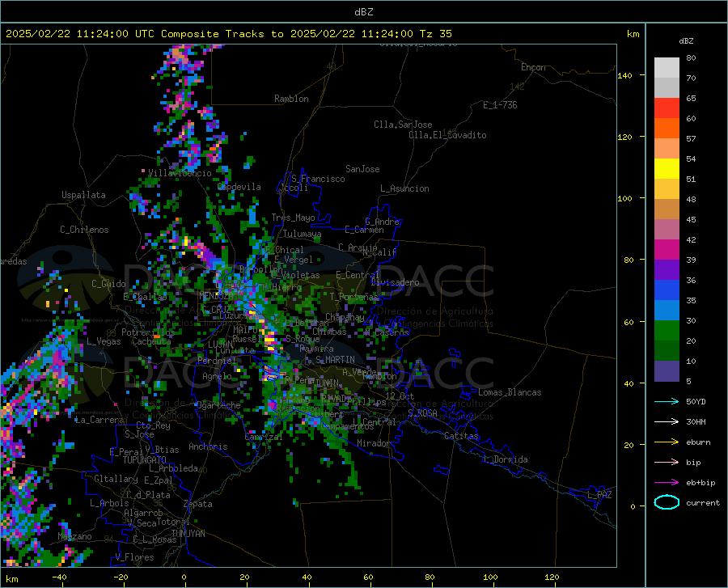Screen dimensions: 728x588
Task: Select the 'TUPUNGATO' map label
Action: point(145,460)
